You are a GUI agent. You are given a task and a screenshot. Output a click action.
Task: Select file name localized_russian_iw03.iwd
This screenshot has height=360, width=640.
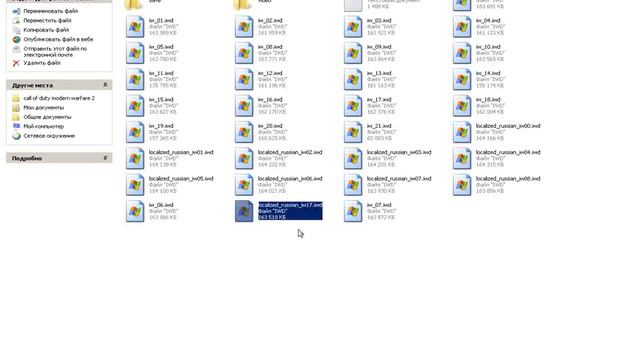pos(399,152)
